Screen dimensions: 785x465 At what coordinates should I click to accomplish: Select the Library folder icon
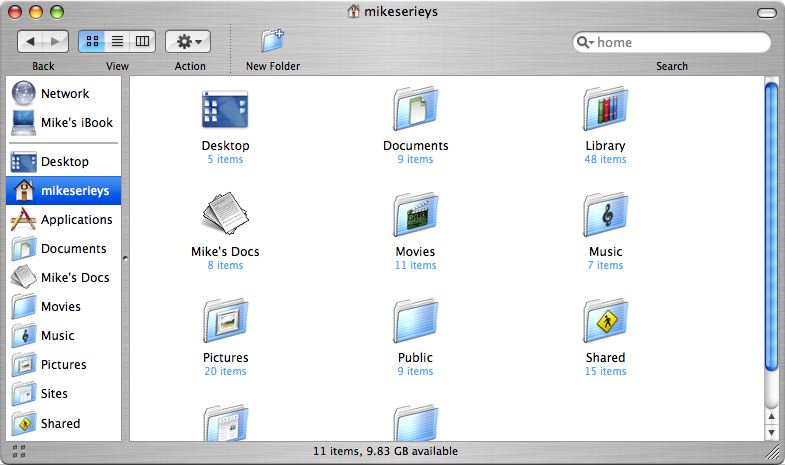coord(605,110)
